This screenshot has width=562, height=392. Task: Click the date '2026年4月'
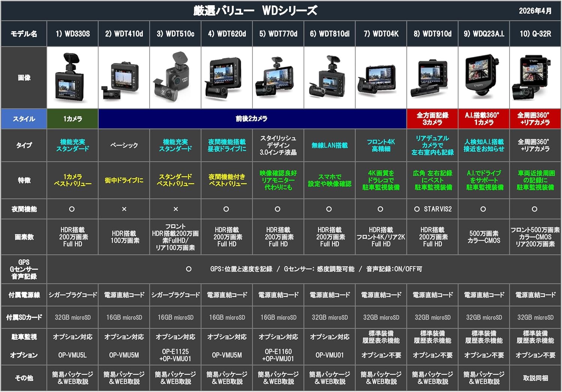[x=535, y=11]
